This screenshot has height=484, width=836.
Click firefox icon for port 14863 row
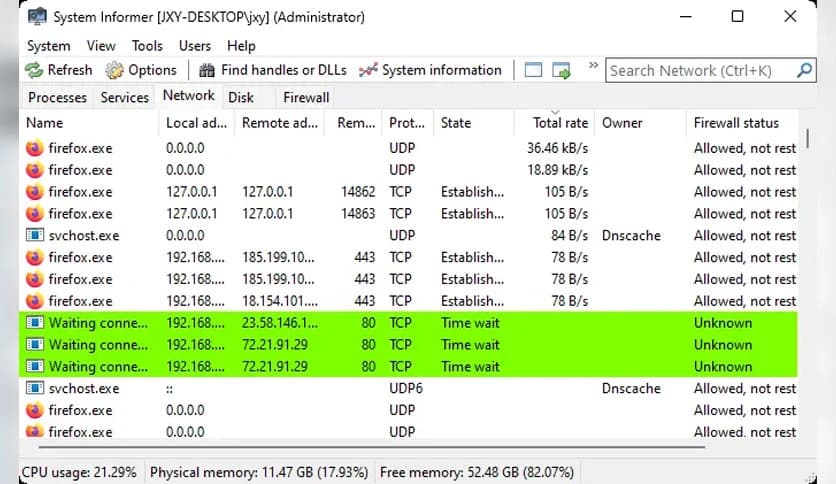click(35, 214)
